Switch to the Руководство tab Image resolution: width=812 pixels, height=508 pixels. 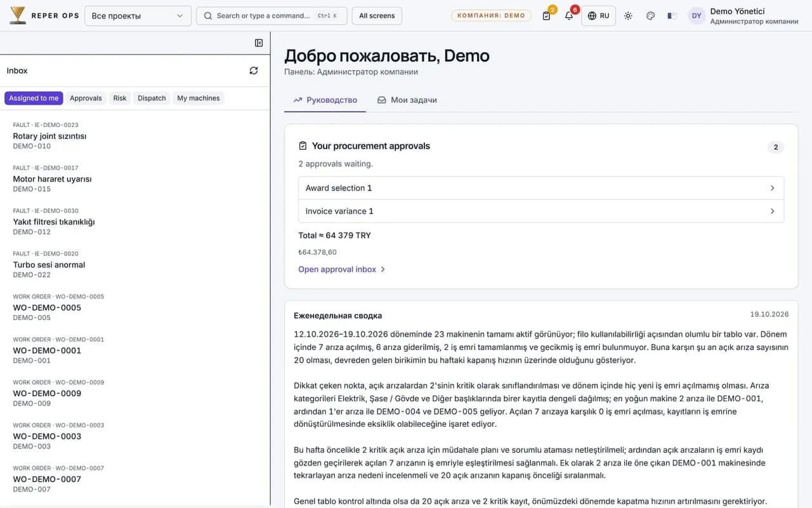[x=325, y=100]
